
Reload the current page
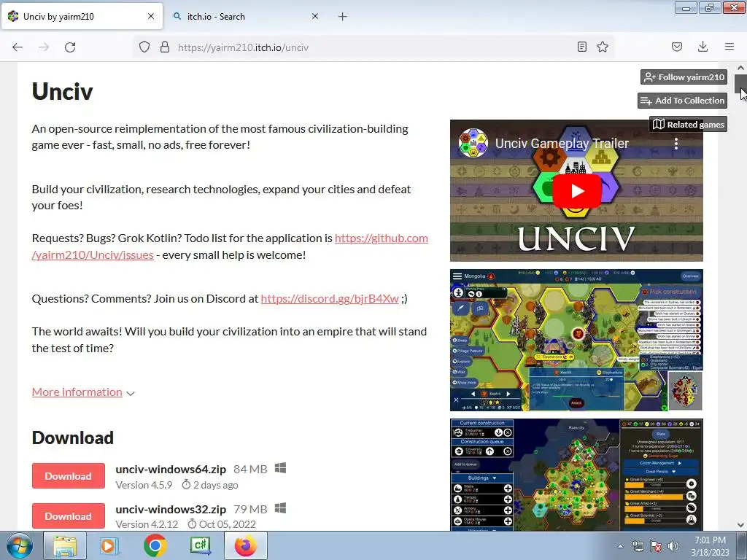(x=70, y=47)
